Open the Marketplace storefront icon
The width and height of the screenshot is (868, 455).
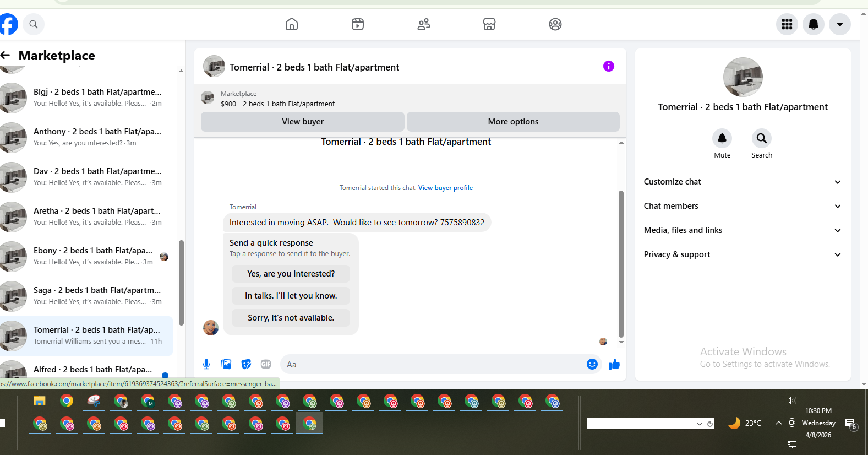click(x=489, y=24)
